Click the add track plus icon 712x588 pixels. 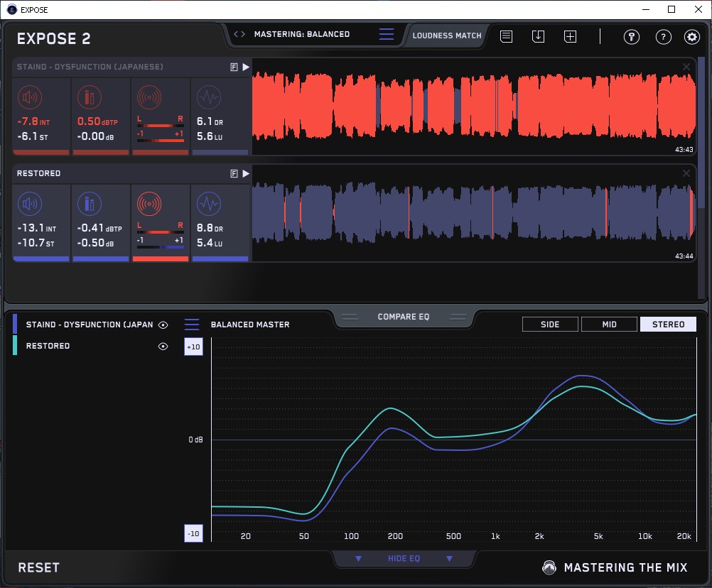[570, 36]
